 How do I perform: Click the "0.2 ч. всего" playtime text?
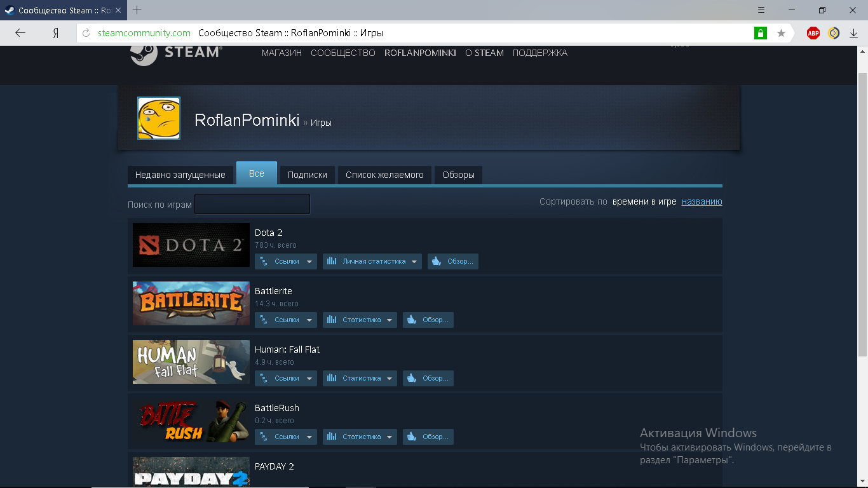pos(275,421)
